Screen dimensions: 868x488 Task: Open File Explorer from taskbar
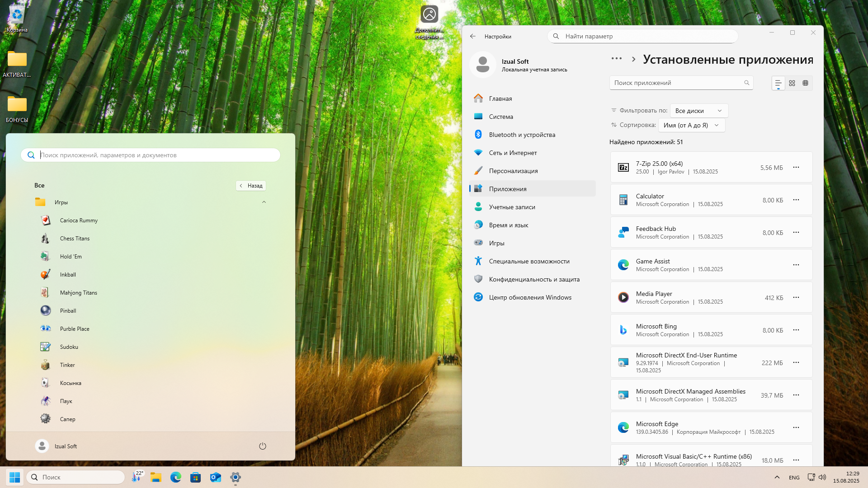click(156, 477)
